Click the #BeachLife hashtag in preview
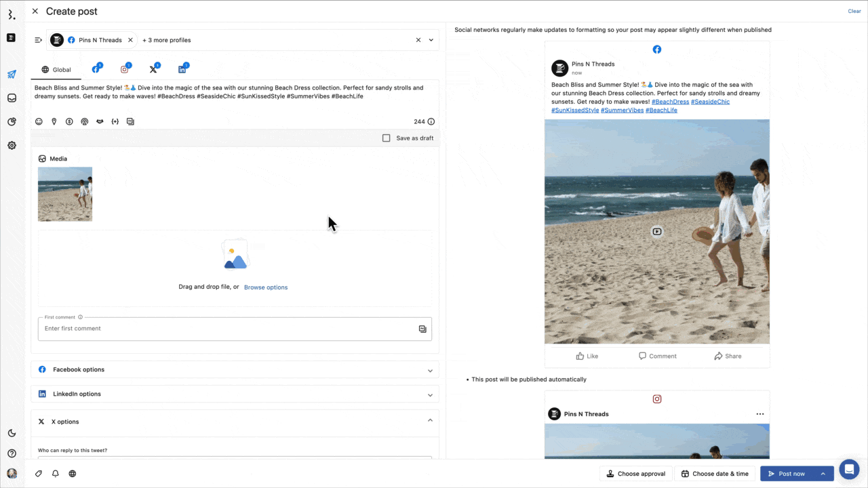The width and height of the screenshot is (868, 488). click(x=661, y=110)
